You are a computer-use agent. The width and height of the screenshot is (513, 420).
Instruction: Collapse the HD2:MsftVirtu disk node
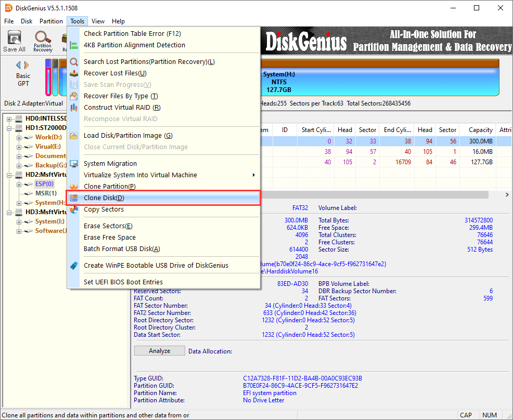[x=9, y=175]
